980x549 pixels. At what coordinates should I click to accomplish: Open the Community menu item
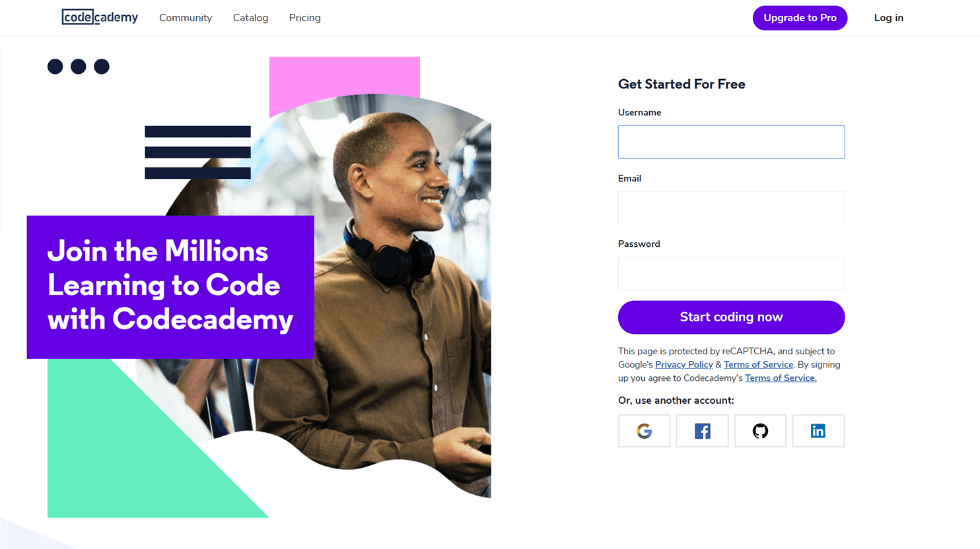click(186, 18)
